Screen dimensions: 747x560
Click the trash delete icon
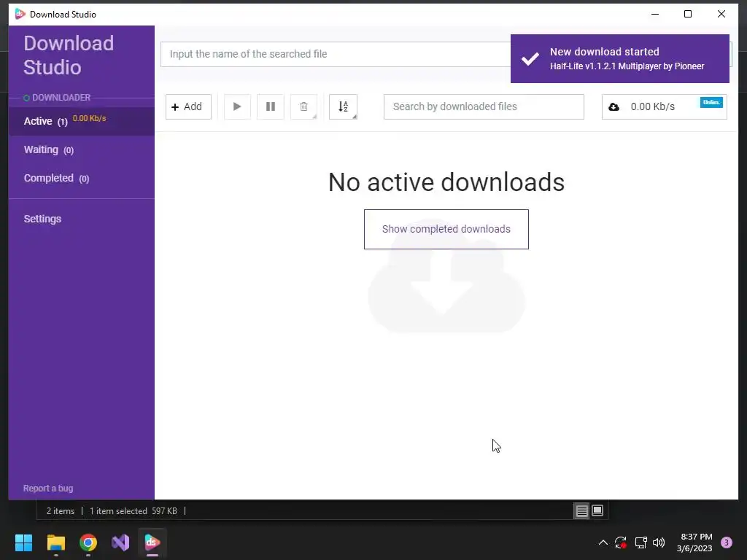(x=303, y=106)
